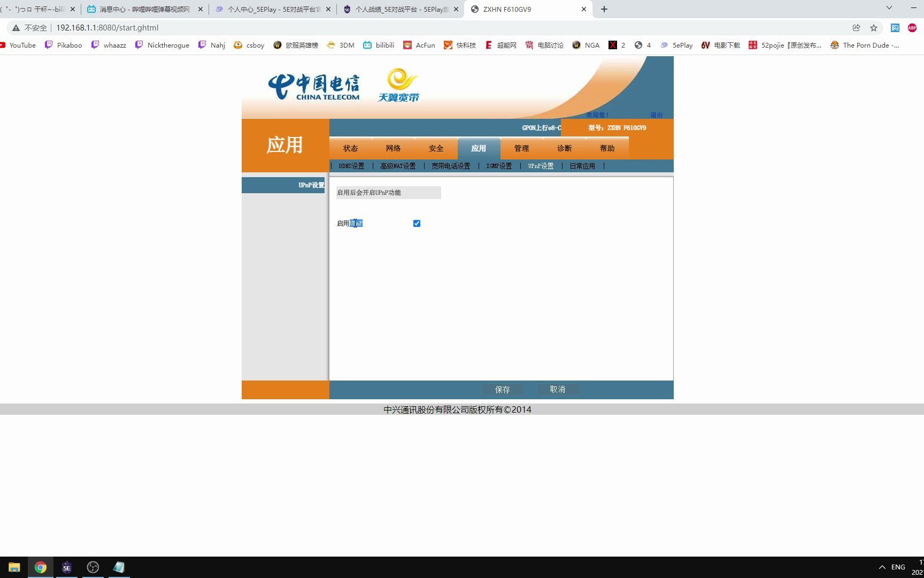
Task: Open the 网络 network tab
Action: point(394,148)
